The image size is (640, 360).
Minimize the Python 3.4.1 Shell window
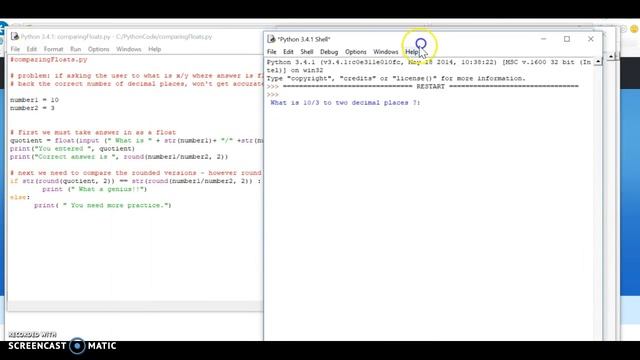(543, 39)
